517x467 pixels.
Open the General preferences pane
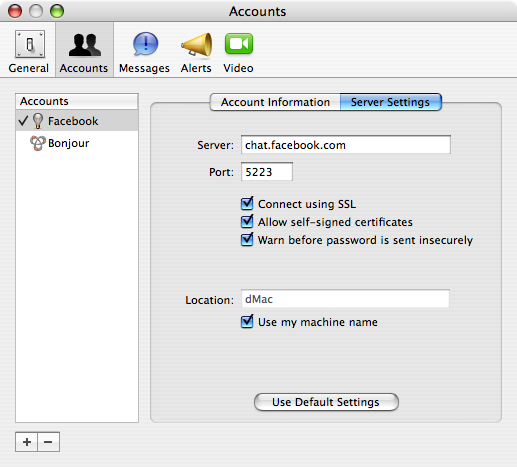29,51
